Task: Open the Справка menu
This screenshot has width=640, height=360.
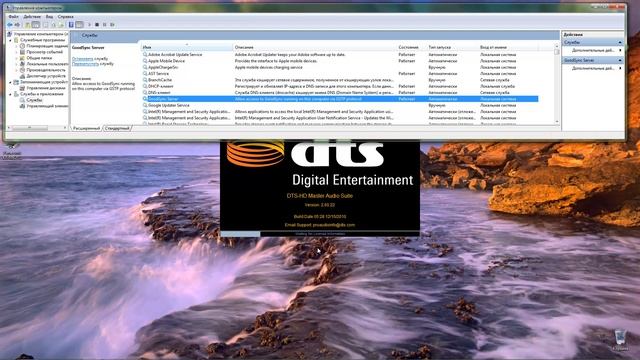Action: (x=66, y=17)
